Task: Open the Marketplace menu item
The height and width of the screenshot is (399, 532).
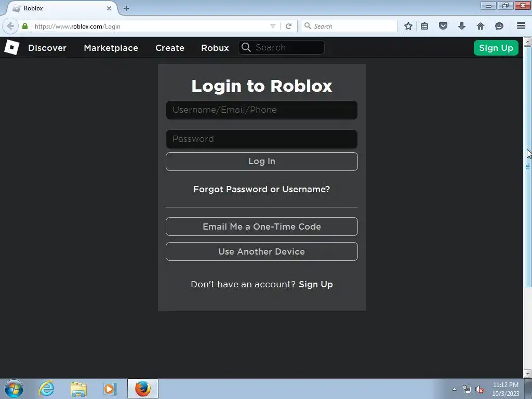Action: pyautogui.click(x=111, y=48)
